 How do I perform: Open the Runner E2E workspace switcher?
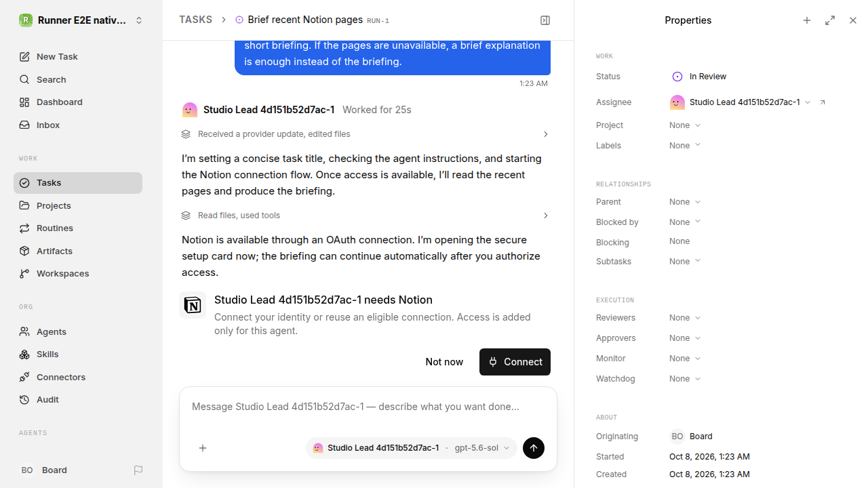pyautogui.click(x=81, y=20)
